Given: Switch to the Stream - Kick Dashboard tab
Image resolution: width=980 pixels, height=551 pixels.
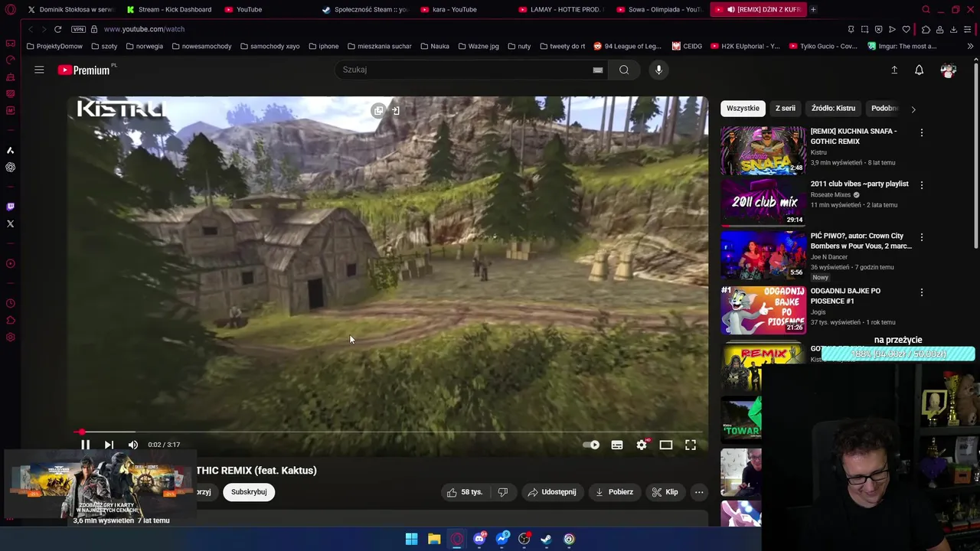Looking at the screenshot, I should (x=168, y=9).
